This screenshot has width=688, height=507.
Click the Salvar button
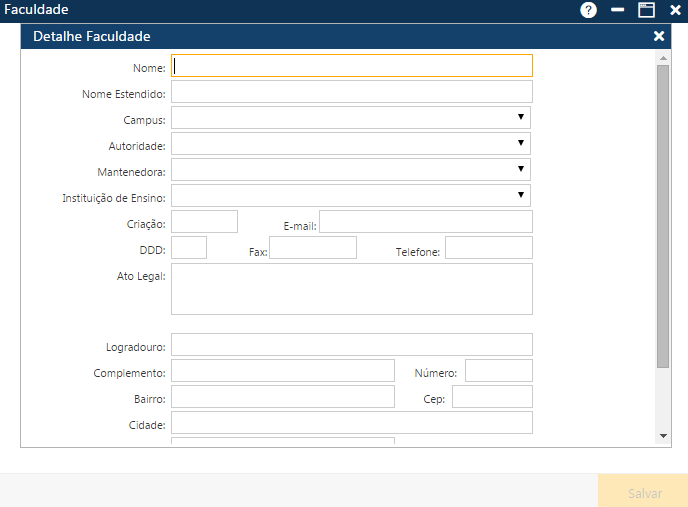pyautogui.click(x=643, y=493)
